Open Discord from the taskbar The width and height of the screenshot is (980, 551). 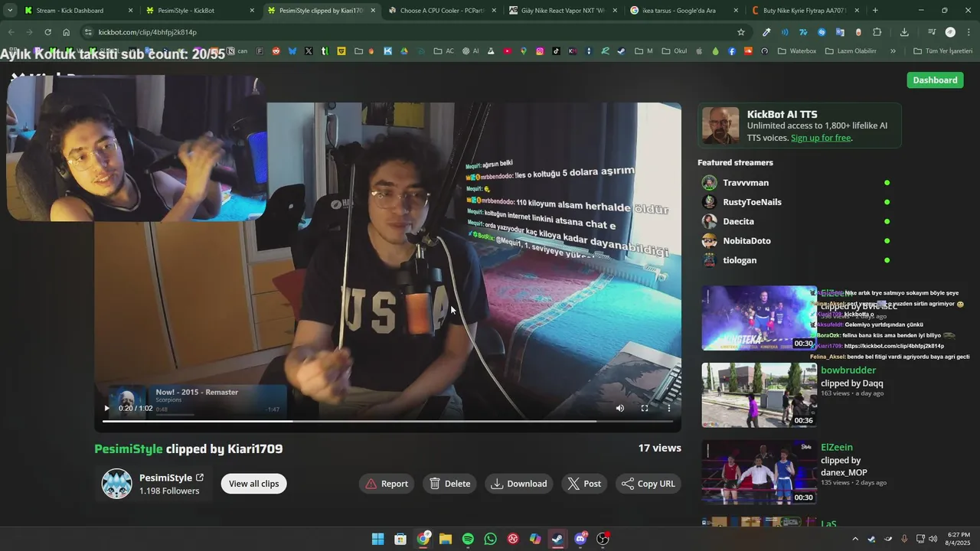pos(580,539)
